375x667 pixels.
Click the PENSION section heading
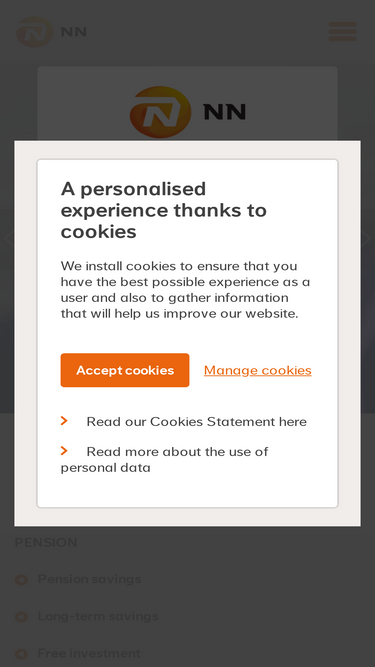(x=46, y=542)
